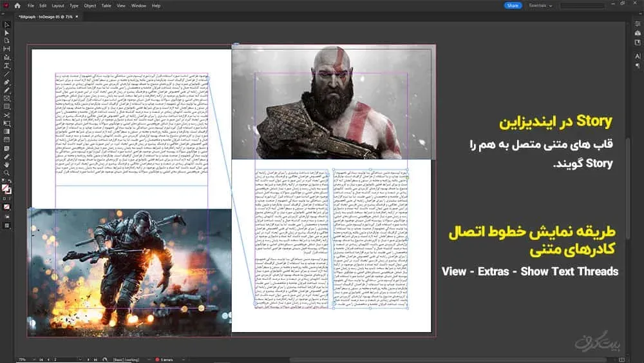This screenshot has height=363, width=644.
Task: Click the preflight errors indicator
Action: point(164,359)
